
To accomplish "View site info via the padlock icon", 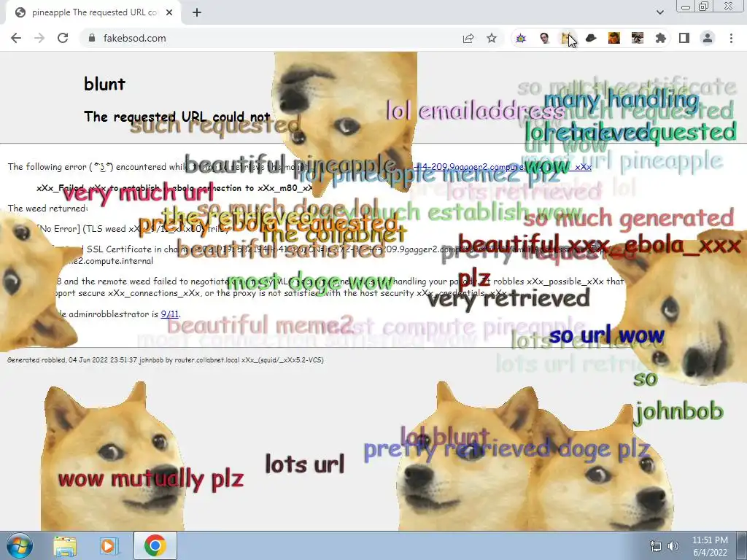I will point(92,38).
